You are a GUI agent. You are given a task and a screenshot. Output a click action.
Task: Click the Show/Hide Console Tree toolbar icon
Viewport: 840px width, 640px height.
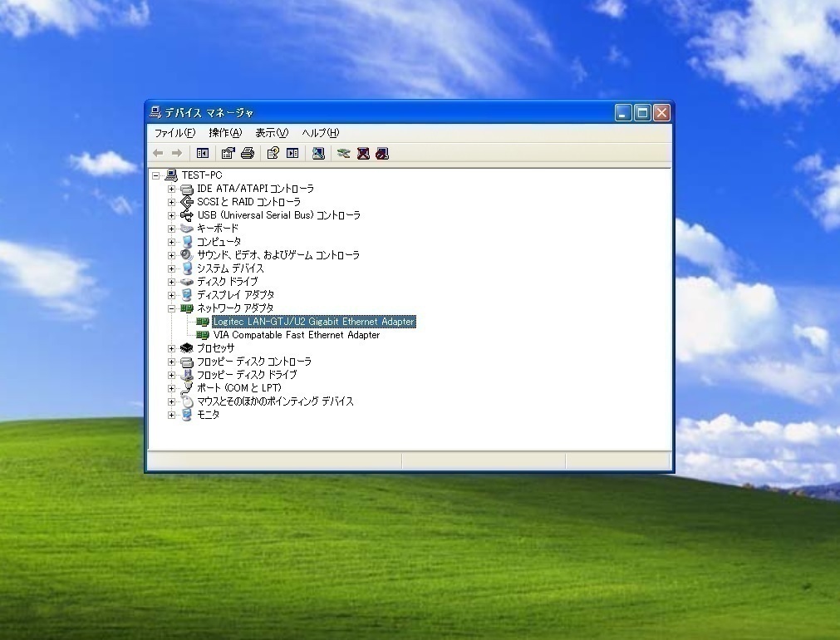point(202,153)
